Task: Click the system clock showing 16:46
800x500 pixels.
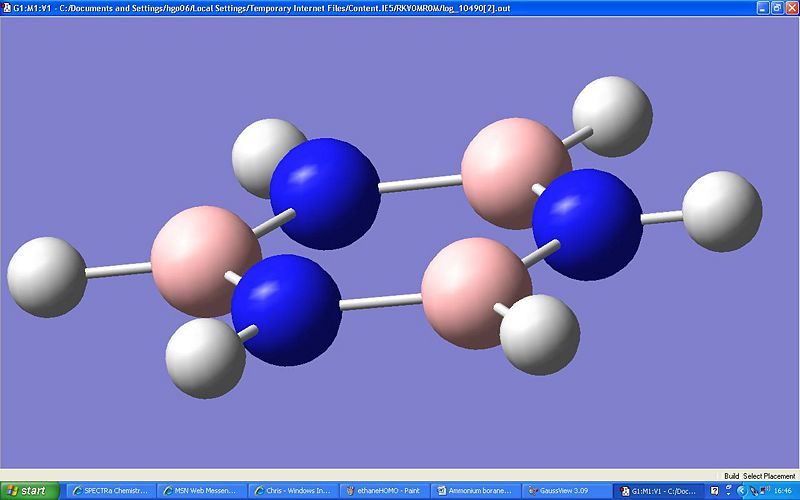Action: coord(783,491)
